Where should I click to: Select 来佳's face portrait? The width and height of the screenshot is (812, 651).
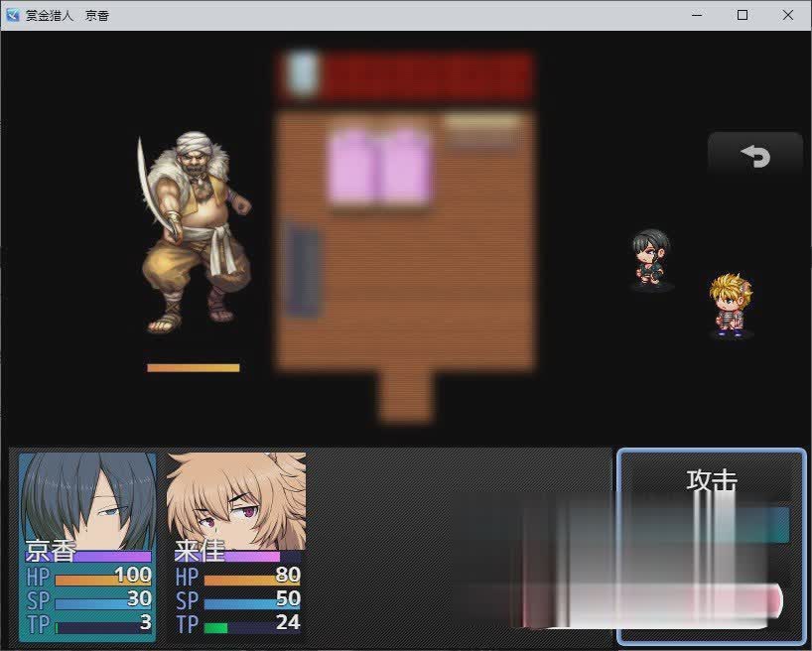point(236,496)
